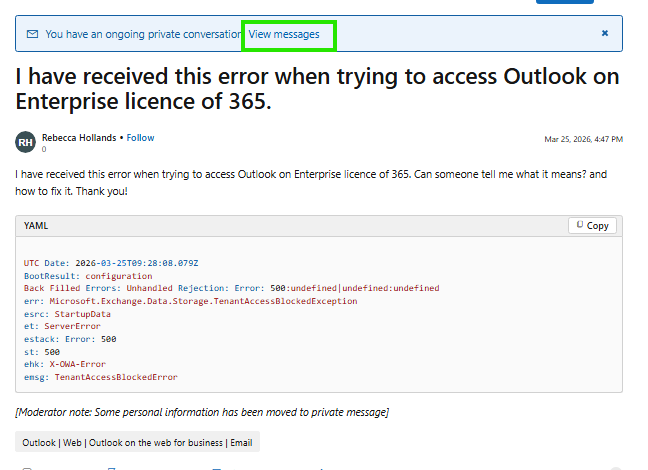The width and height of the screenshot is (648, 470).
Task: Click the Moderator note text
Action: [x=202, y=412]
